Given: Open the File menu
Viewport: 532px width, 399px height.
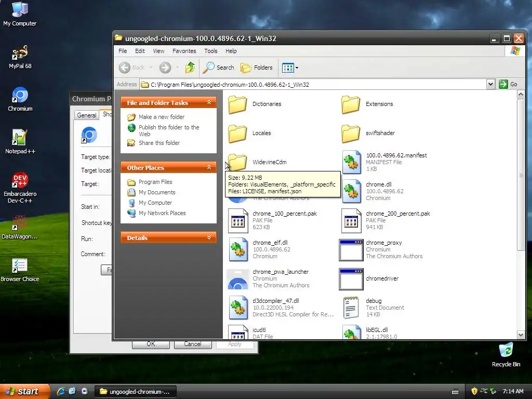Looking at the screenshot, I should point(123,51).
